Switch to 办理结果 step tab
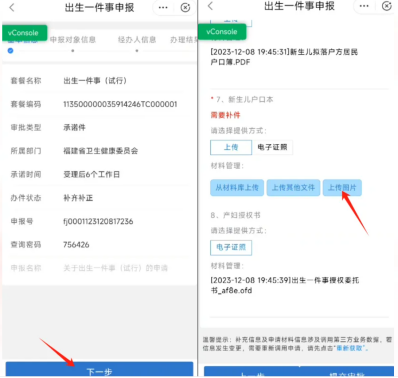This screenshot has width=398, height=378. pos(183,40)
